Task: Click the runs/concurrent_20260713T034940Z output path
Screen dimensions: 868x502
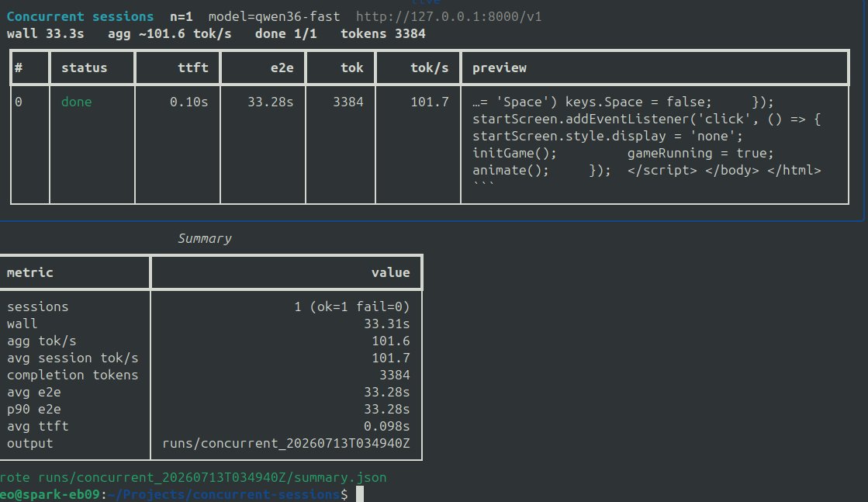Action: point(286,443)
